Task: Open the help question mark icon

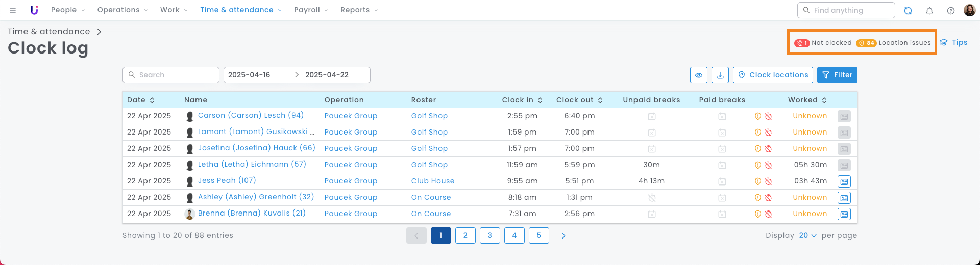Action: click(951, 10)
